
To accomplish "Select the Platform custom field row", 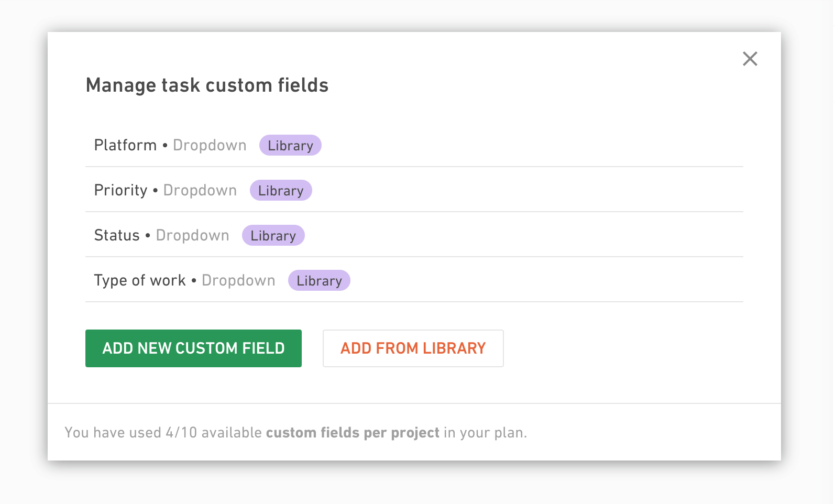I will (x=414, y=145).
